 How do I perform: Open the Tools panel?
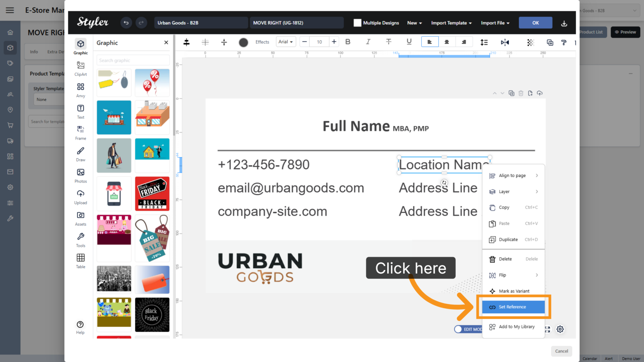(80, 240)
